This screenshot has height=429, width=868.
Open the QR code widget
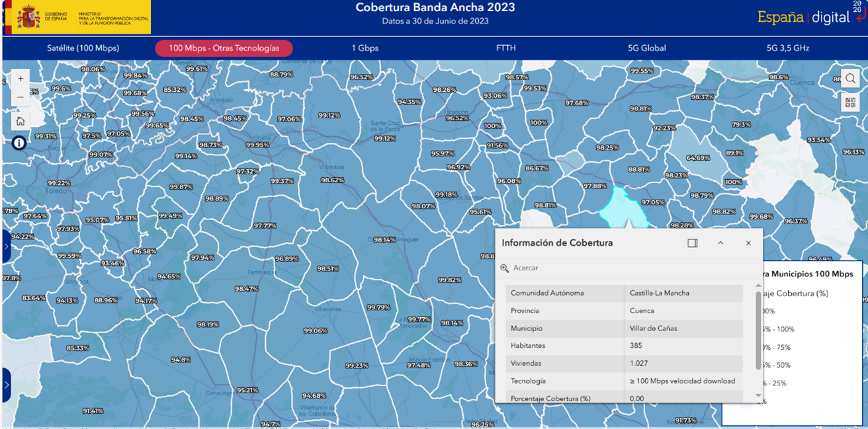coord(850,102)
